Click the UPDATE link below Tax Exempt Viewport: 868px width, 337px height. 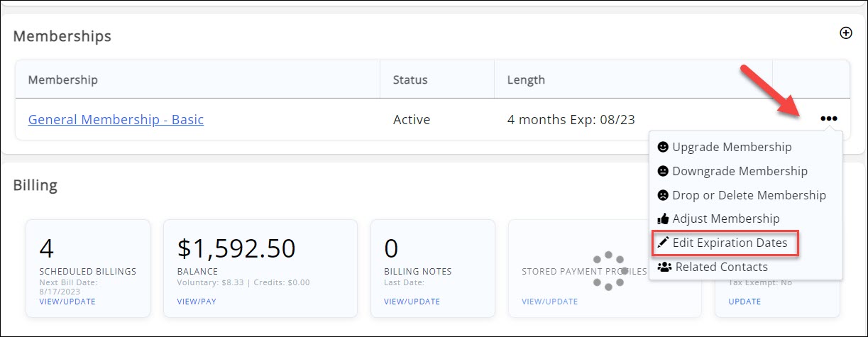click(745, 302)
